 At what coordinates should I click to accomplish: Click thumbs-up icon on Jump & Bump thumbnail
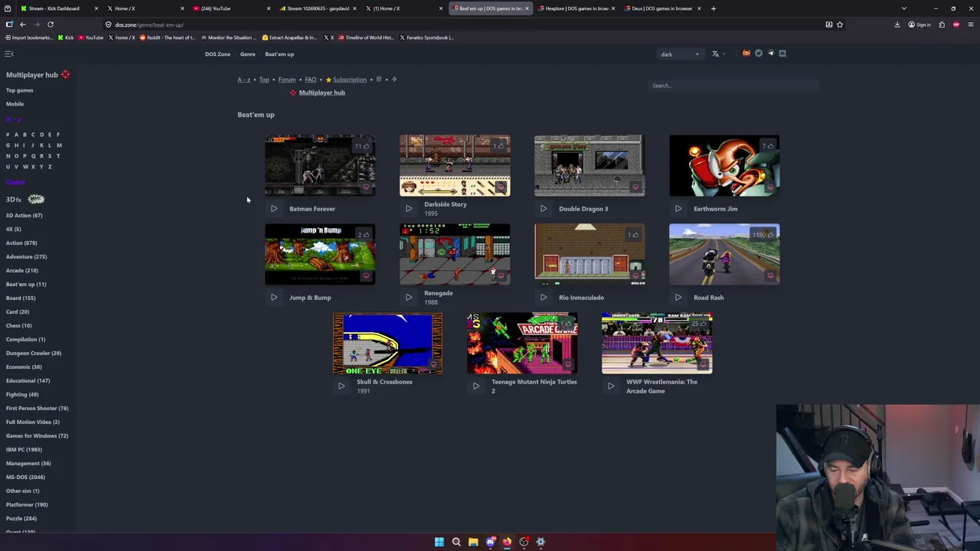366,235
